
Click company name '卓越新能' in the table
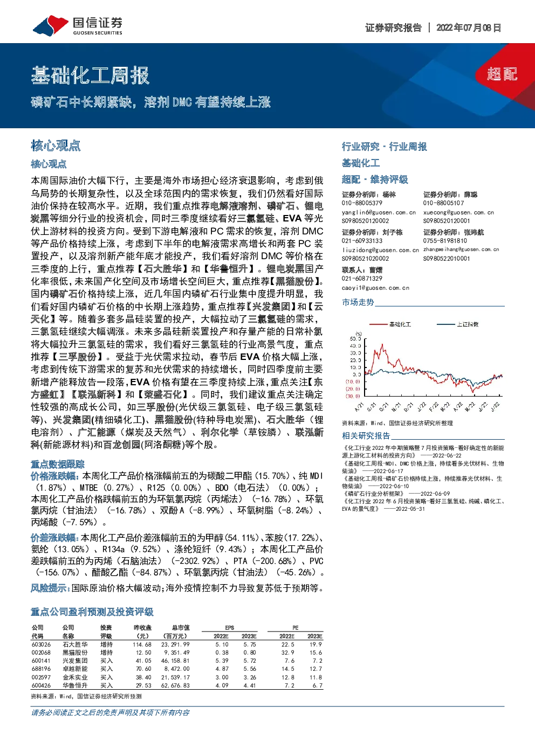(75, 669)
